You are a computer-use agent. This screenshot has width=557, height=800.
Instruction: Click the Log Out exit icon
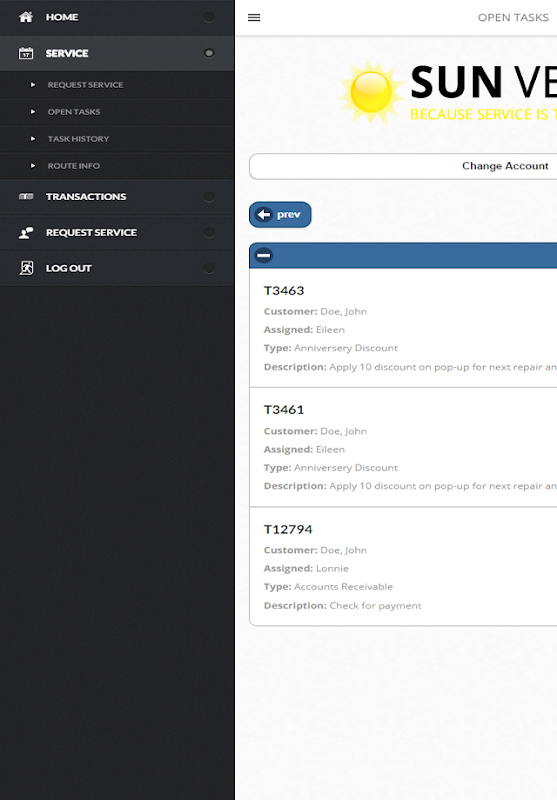(x=26, y=268)
